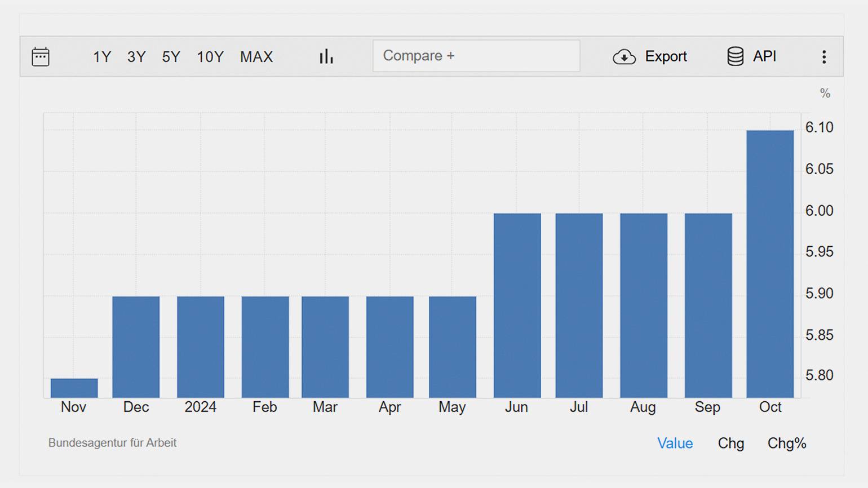Click the May bar in the chart
This screenshot has width=868, height=488.
click(453, 347)
